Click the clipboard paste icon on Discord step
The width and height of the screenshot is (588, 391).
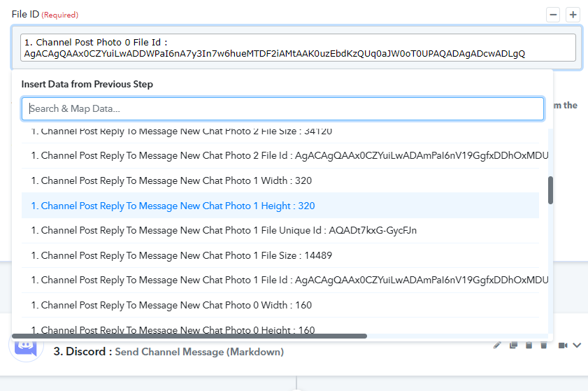tap(529, 346)
